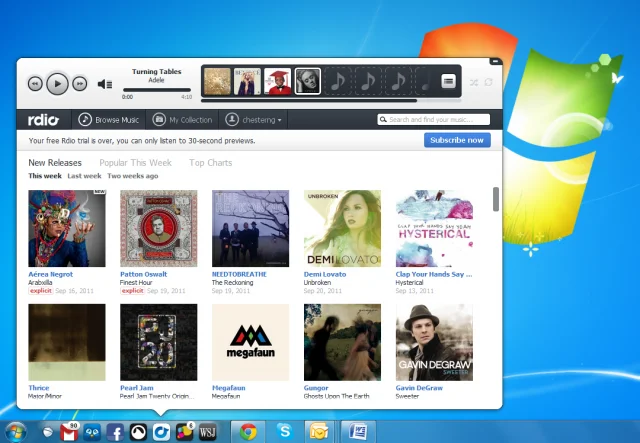640x443 pixels.
Task: Select the Adele album in the queue
Action: pos(308,81)
